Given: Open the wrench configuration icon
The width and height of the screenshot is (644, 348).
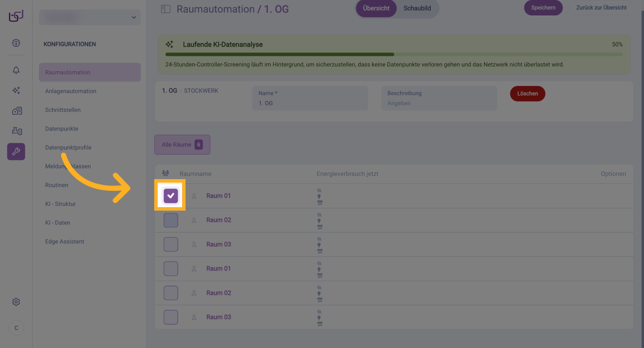Looking at the screenshot, I should tap(16, 152).
